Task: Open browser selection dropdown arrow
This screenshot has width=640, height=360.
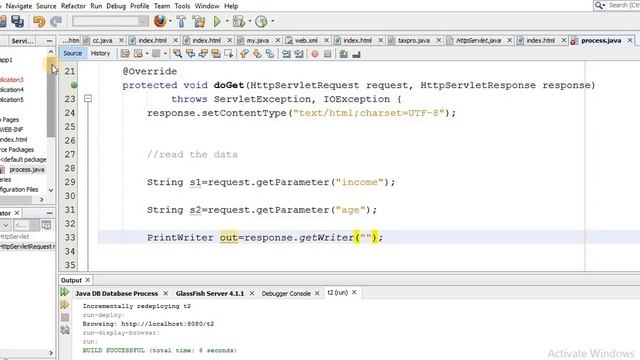Action: (x=170, y=21)
